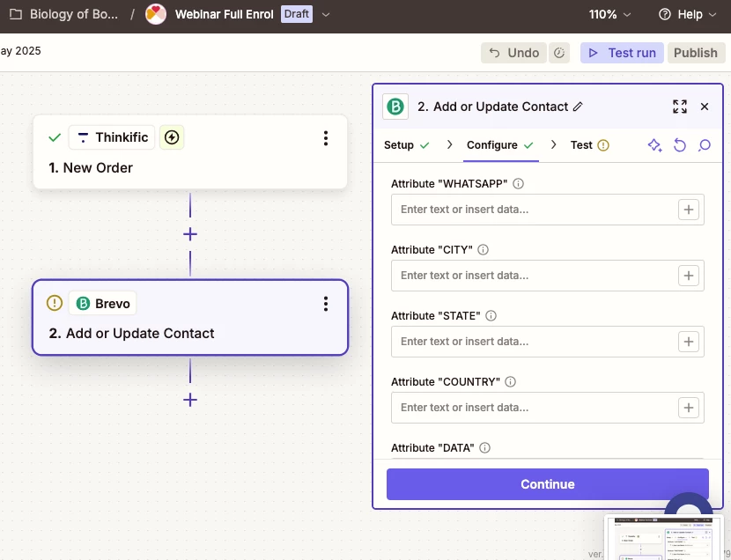Click the Brevo app chip
Viewport: 731px width, 560px height.
pyautogui.click(x=103, y=303)
